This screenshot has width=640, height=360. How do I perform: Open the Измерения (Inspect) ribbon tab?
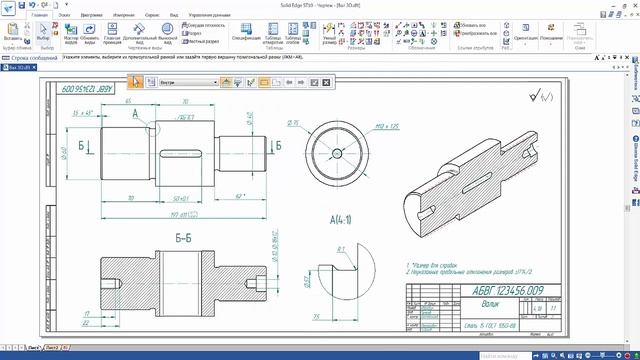coord(124,15)
